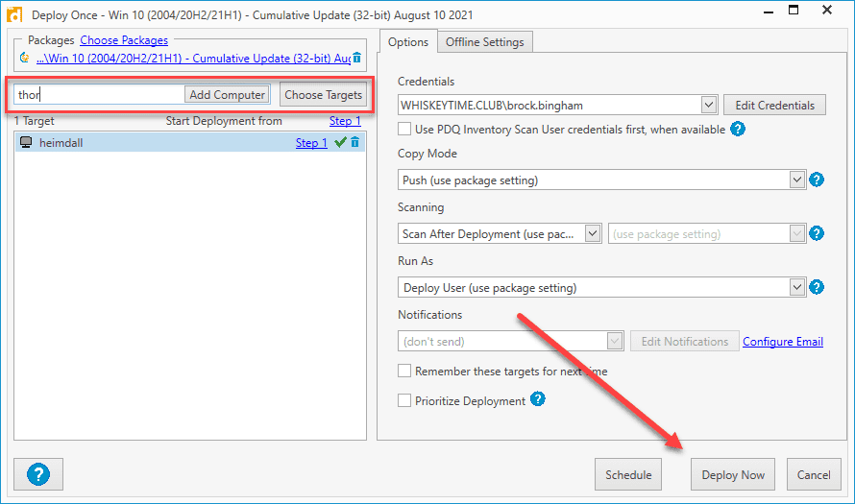This screenshot has width=855, height=504.
Task: Open the Copy Mode dropdown
Action: (796, 180)
